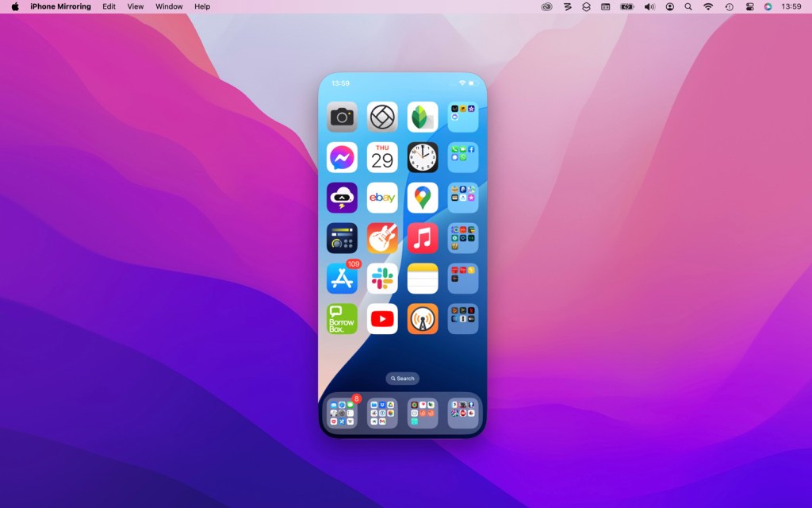This screenshot has height=508, width=812.
Task: Click the menu bar clock showing 13:59
Action: coord(791,6)
